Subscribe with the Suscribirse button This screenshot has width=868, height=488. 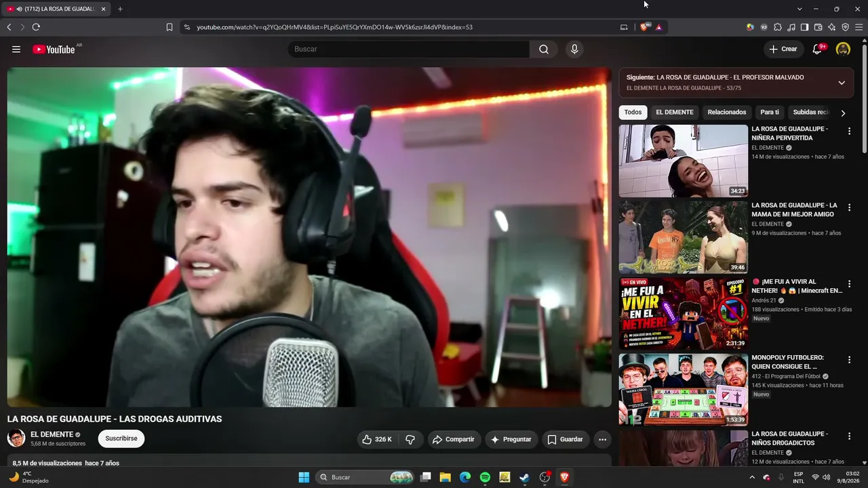click(121, 439)
